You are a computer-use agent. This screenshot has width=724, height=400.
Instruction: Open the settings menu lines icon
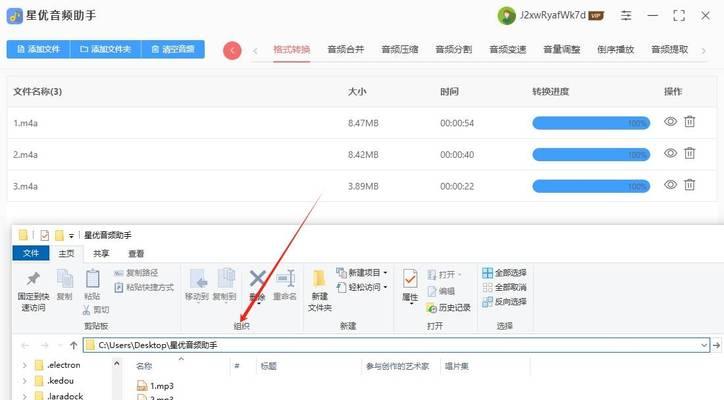pyautogui.click(x=626, y=16)
